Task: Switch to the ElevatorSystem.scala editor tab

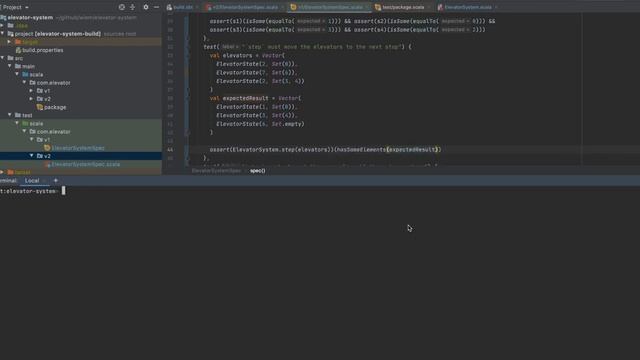Action: pos(468,7)
